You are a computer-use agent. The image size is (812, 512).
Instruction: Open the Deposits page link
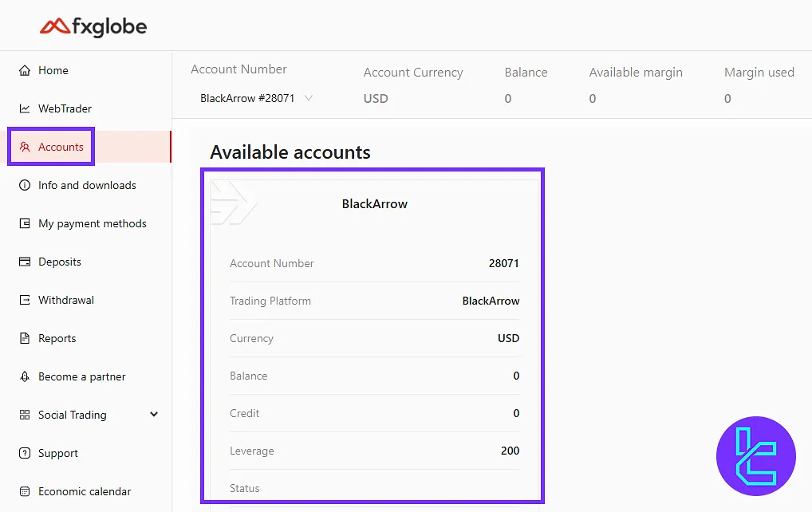tap(60, 262)
